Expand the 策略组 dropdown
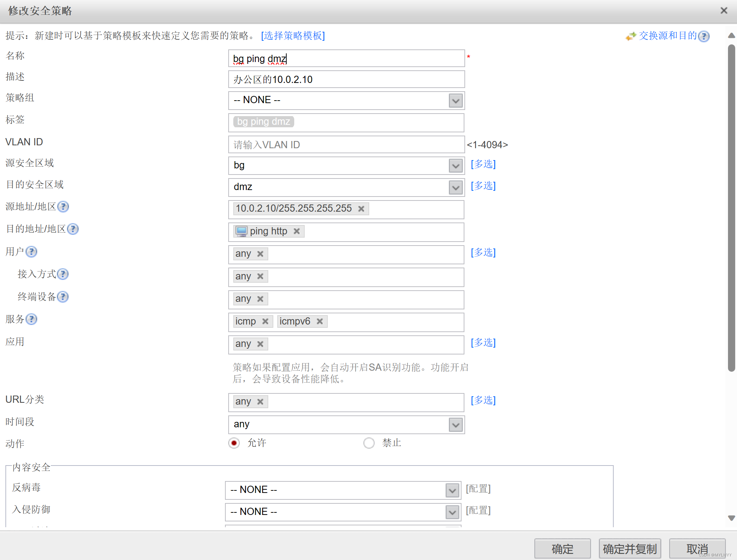This screenshot has width=737, height=560. [x=455, y=101]
